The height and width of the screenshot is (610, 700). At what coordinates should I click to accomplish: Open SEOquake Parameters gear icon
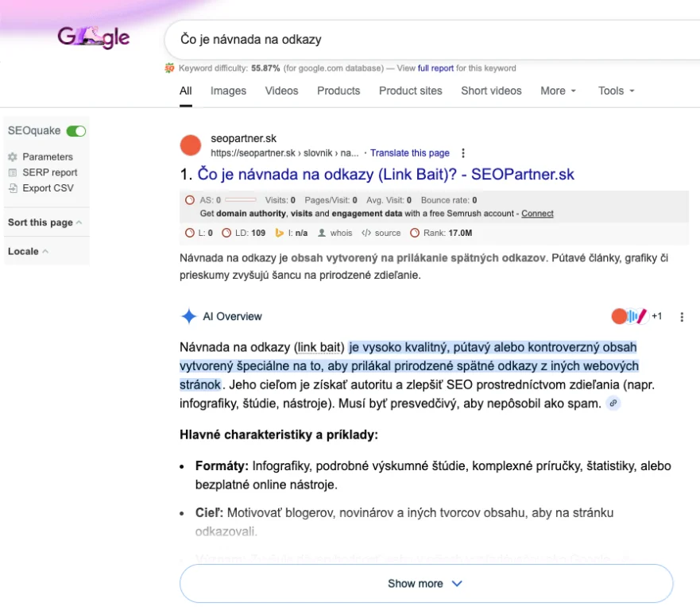tap(13, 157)
